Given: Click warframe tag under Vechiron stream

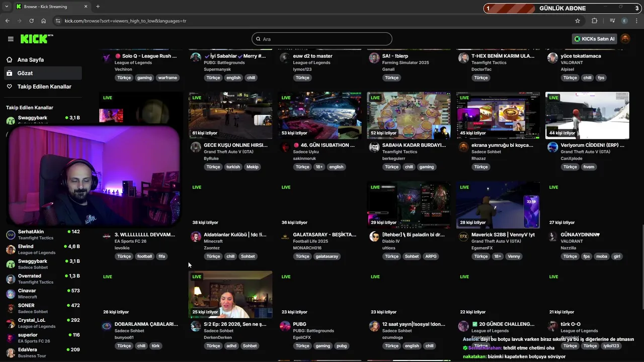Looking at the screenshot, I should coord(168,77).
